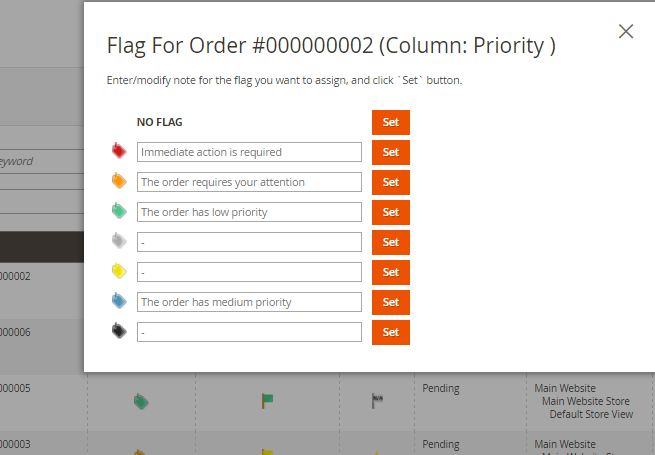Click 'Default Store View' in the 000005 row
Image resolution: width=655 pixels, height=455 pixels.
pyautogui.click(x=591, y=414)
